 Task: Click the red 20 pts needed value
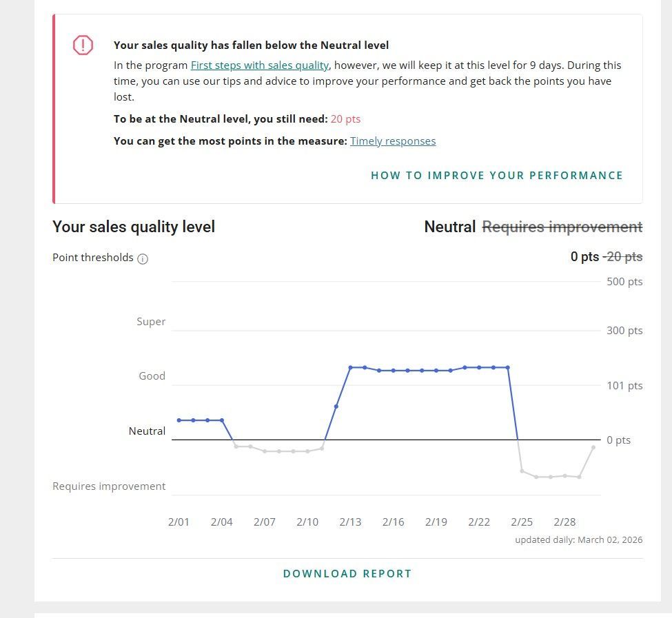pyautogui.click(x=345, y=119)
